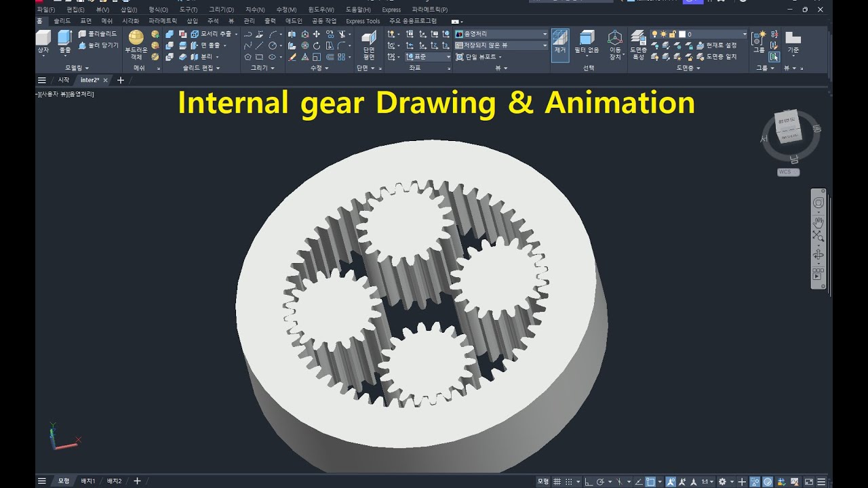Toggle Clean Screen icon in status bar
Viewport: 868px width, 488px height.
[808, 481]
